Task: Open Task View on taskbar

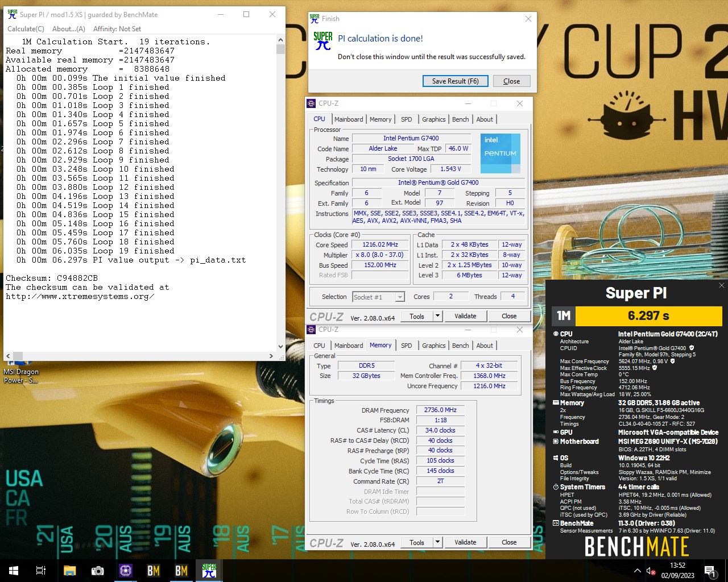Action: [41, 571]
